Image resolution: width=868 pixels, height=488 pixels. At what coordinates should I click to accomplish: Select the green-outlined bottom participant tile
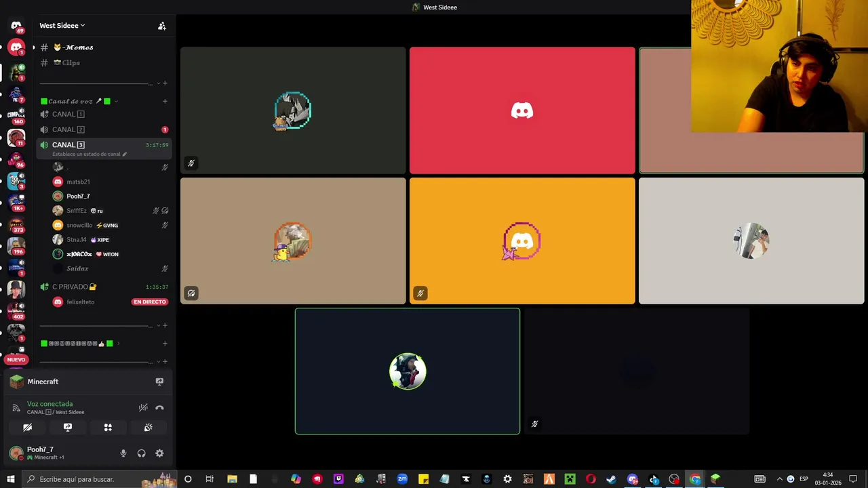click(408, 371)
